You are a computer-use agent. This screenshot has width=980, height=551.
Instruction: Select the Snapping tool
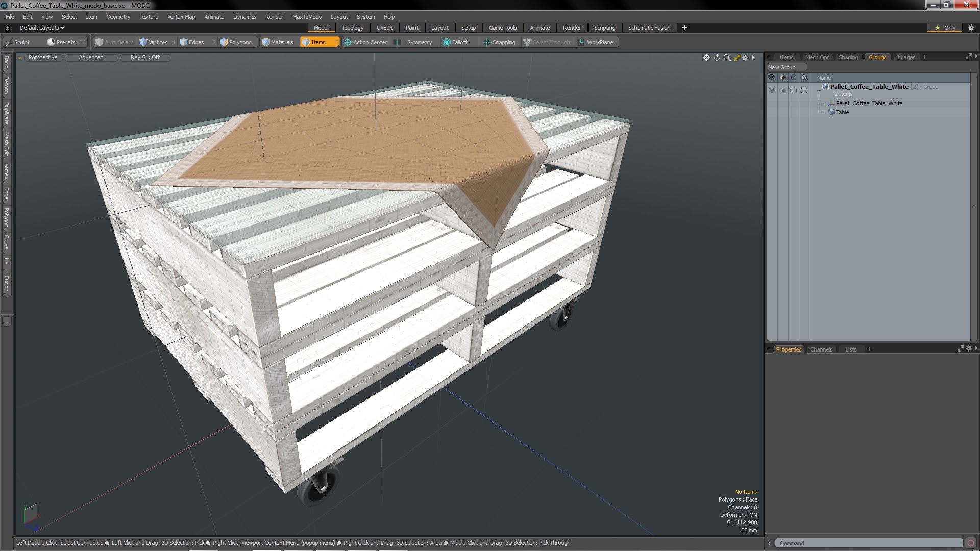499,42
